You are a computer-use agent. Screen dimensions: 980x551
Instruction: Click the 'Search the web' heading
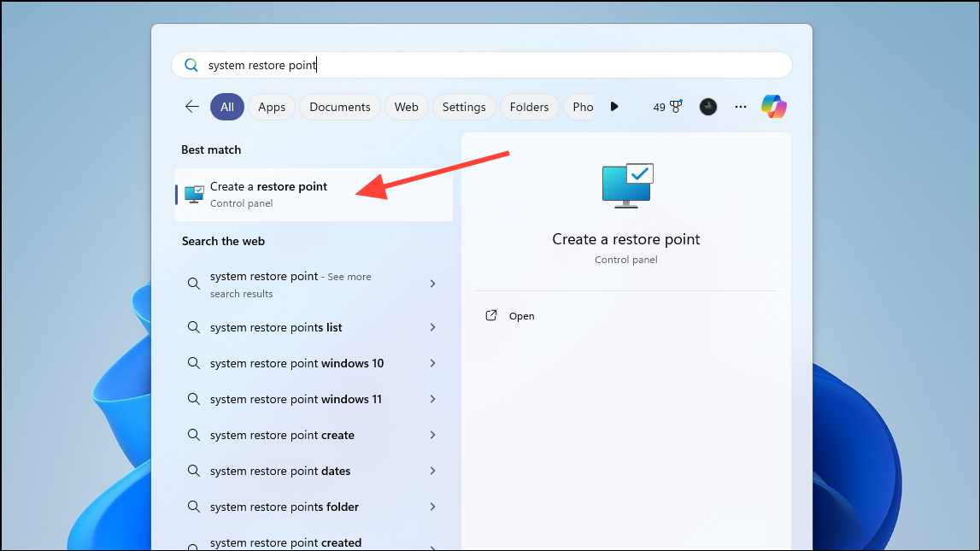[x=223, y=241]
